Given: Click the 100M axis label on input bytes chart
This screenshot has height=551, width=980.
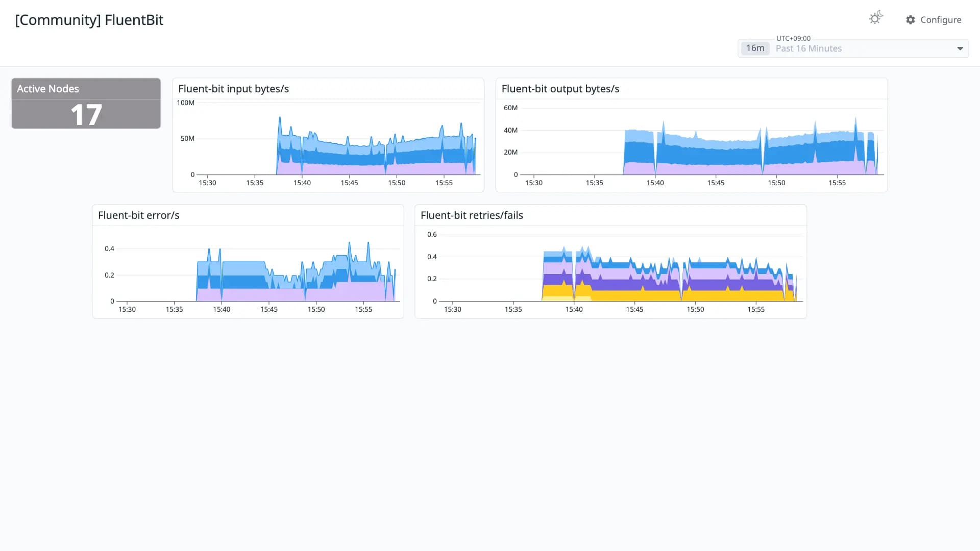Looking at the screenshot, I should click(186, 103).
